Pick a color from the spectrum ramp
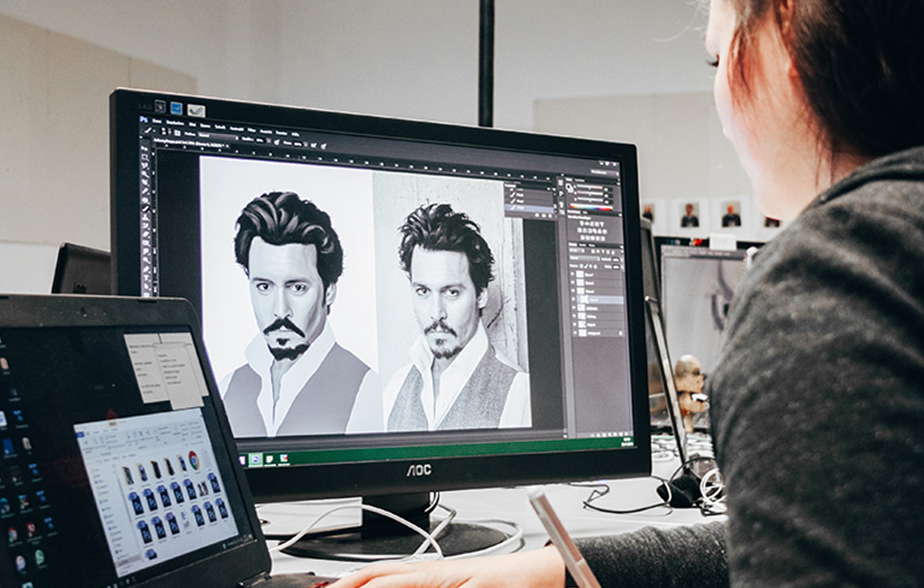Image resolution: width=924 pixels, height=588 pixels. [x=591, y=208]
